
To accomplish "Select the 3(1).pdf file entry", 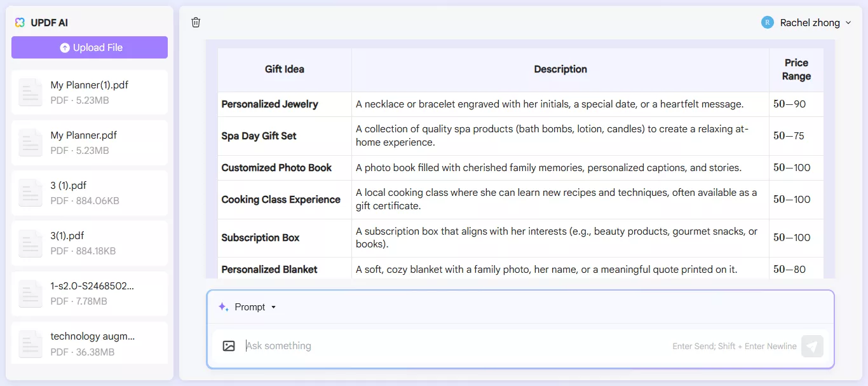I will (90, 243).
